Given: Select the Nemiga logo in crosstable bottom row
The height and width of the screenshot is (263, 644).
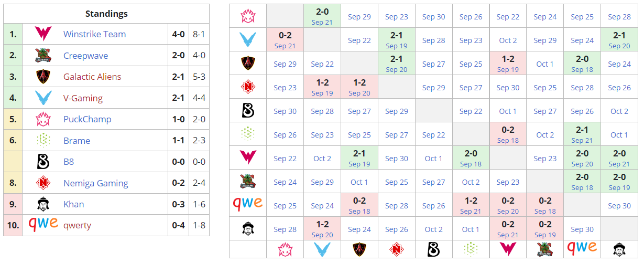Looking at the screenshot, I should 396,249.
